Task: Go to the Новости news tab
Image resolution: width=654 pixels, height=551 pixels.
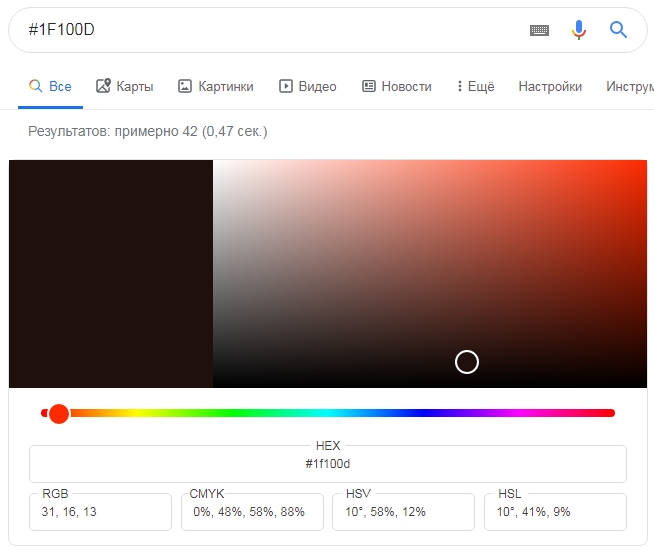Action: [397, 86]
